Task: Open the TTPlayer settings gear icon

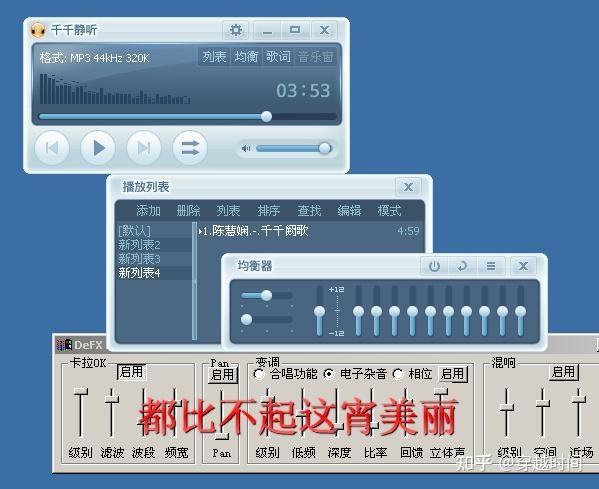Action: pos(235,30)
